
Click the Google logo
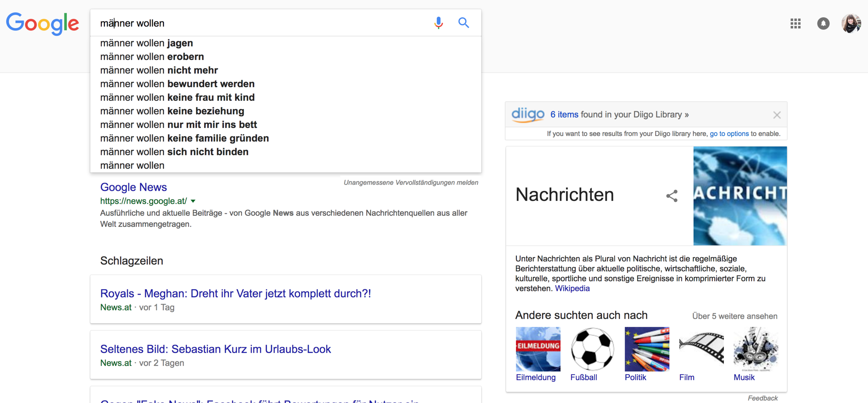[43, 24]
